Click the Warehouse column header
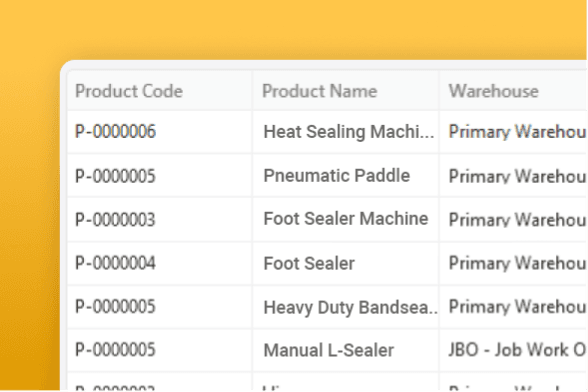Image resolution: width=588 pixels, height=392 pixels. (494, 91)
